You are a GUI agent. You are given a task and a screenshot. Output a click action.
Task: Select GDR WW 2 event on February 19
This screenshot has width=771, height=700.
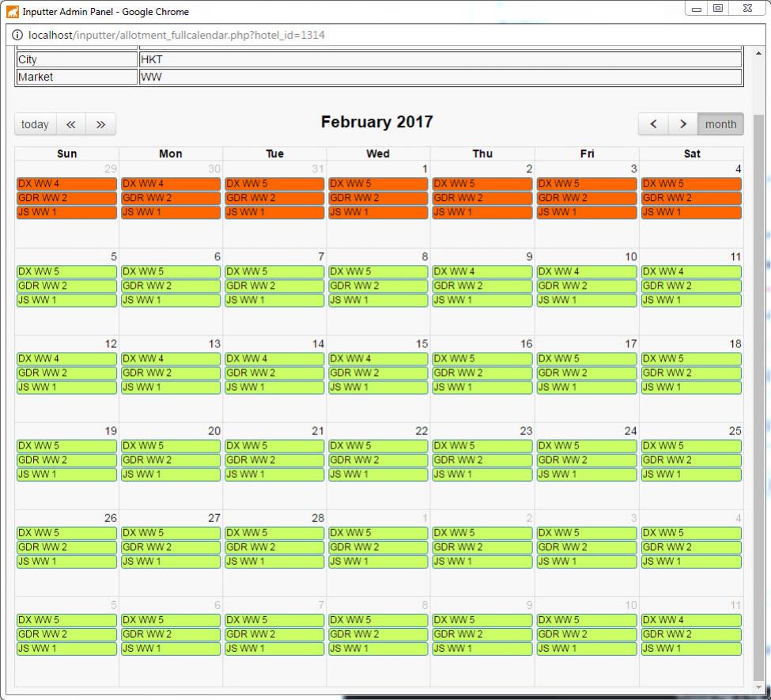point(66,460)
